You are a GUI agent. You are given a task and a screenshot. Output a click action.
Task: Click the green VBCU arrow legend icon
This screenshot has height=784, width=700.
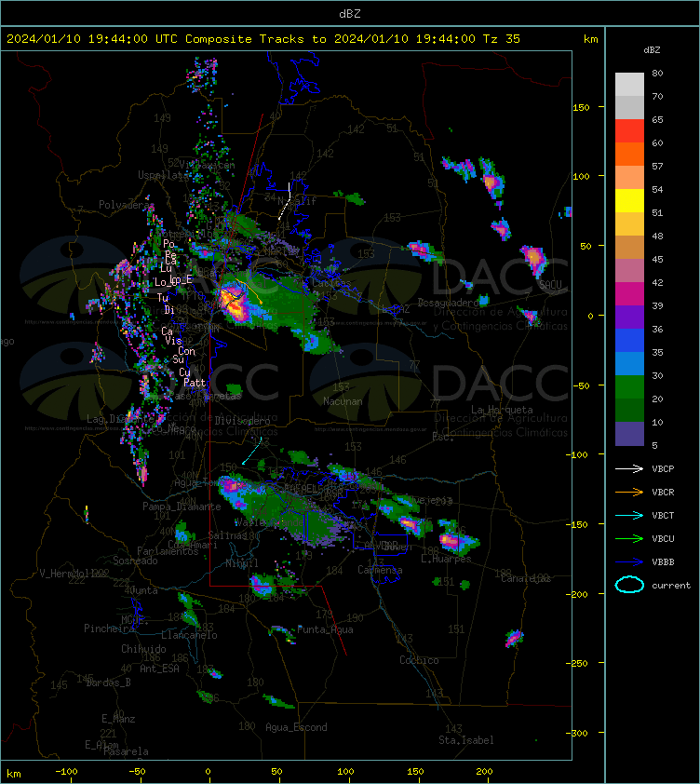629,538
